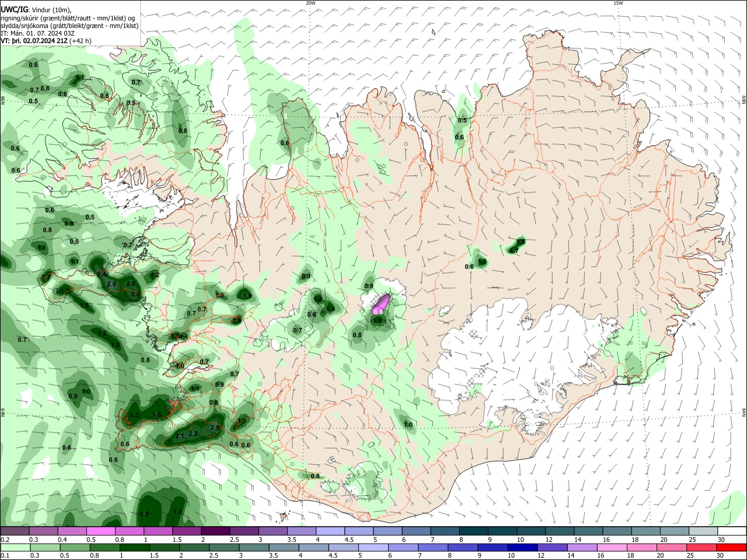
Task: Click the 'IT: Mán. 01. 07. 2024 03Z' line
Action: coord(36,33)
